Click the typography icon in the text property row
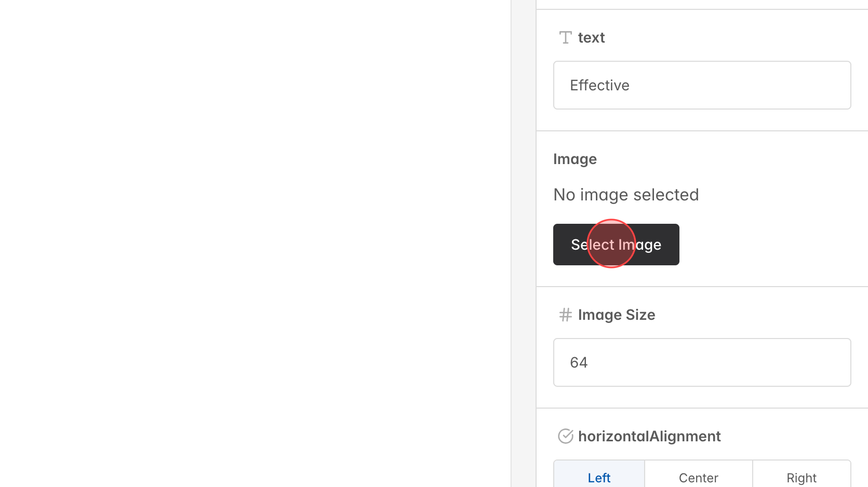The image size is (868, 487). (x=565, y=37)
